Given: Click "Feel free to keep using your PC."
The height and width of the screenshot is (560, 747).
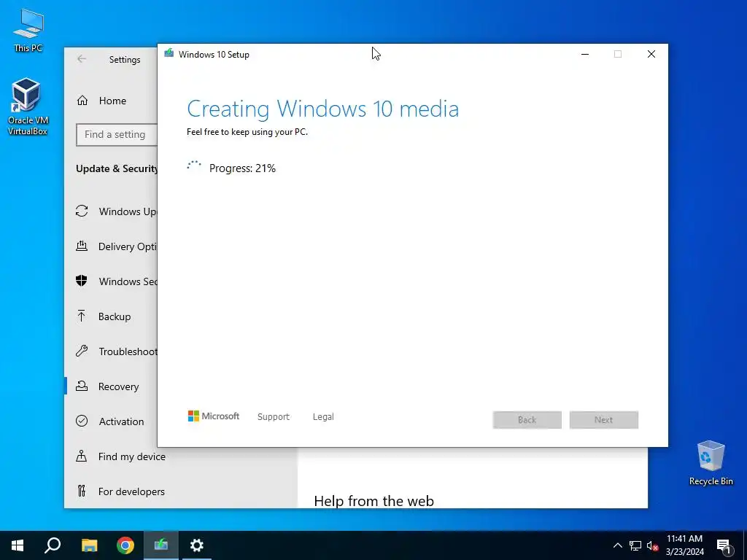Looking at the screenshot, I should [x=247, y=132].
